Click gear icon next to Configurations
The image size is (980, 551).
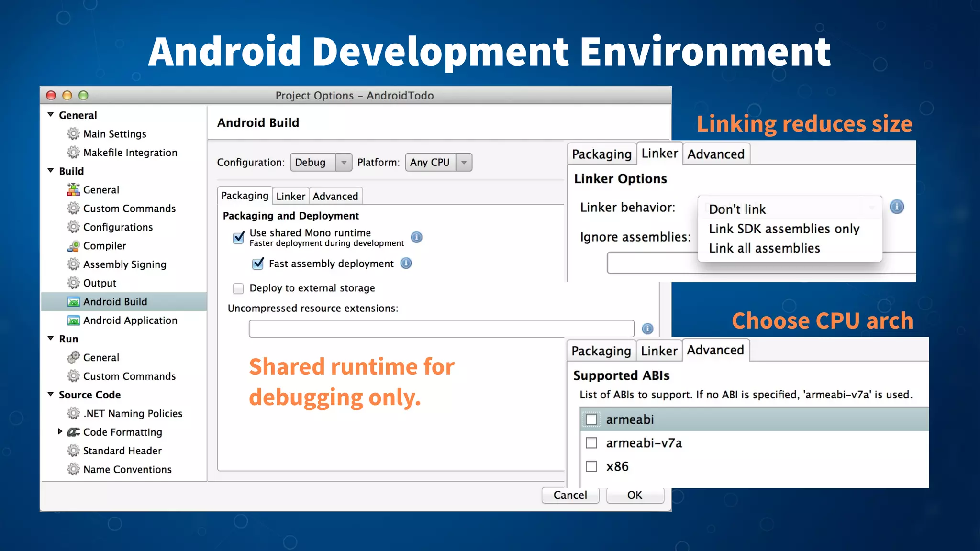(73, 227)
